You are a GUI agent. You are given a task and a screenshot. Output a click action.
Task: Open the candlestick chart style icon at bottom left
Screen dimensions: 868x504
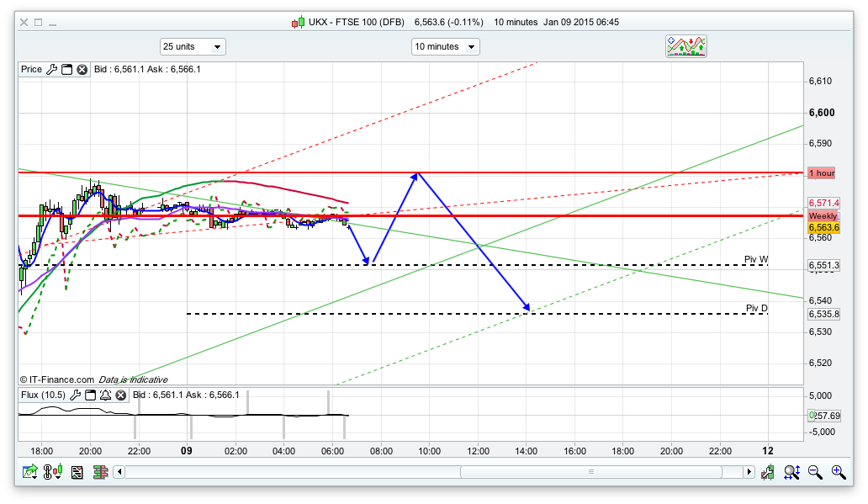pos(54,473)
